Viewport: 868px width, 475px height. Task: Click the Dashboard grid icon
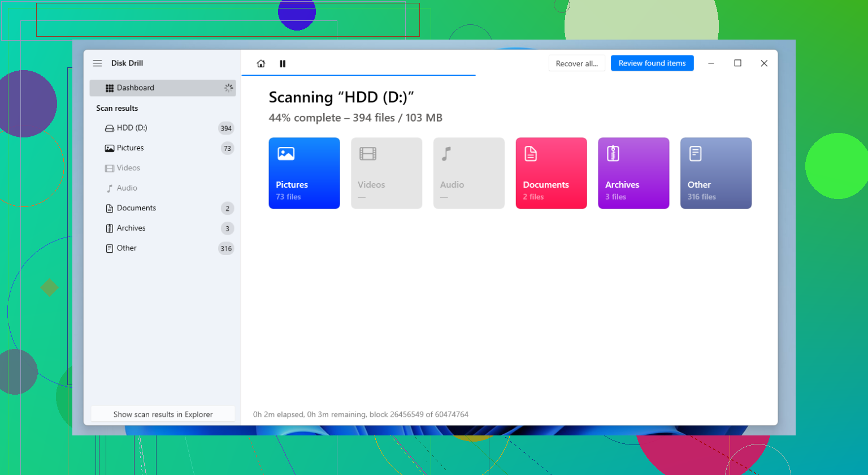click(x=110, y=88)
